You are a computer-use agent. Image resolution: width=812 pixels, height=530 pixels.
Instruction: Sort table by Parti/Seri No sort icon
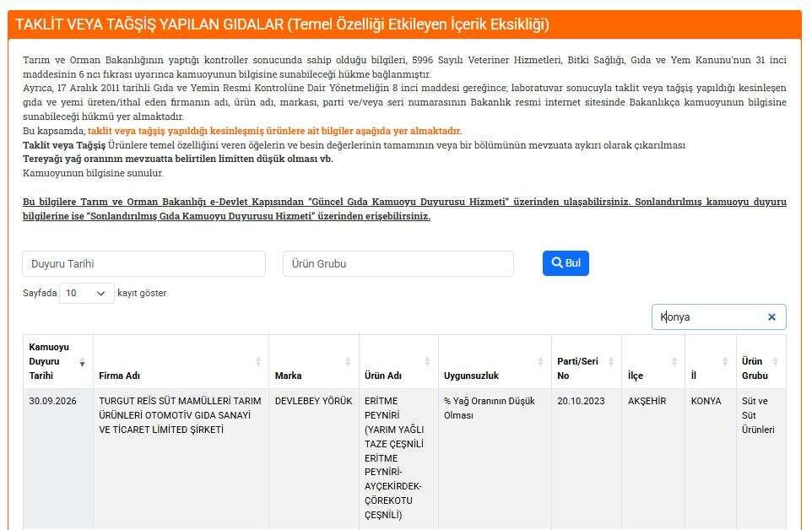point(611,362)
